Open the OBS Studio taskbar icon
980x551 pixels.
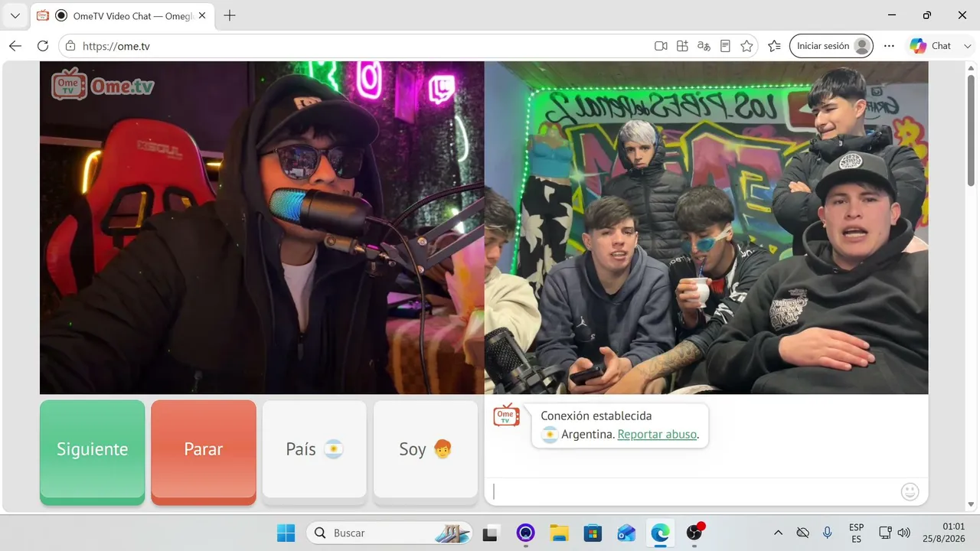tap(694, 533)
